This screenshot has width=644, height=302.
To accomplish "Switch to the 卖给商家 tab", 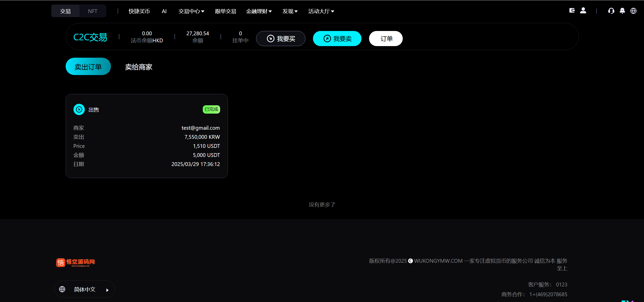I will click(139, 67).
